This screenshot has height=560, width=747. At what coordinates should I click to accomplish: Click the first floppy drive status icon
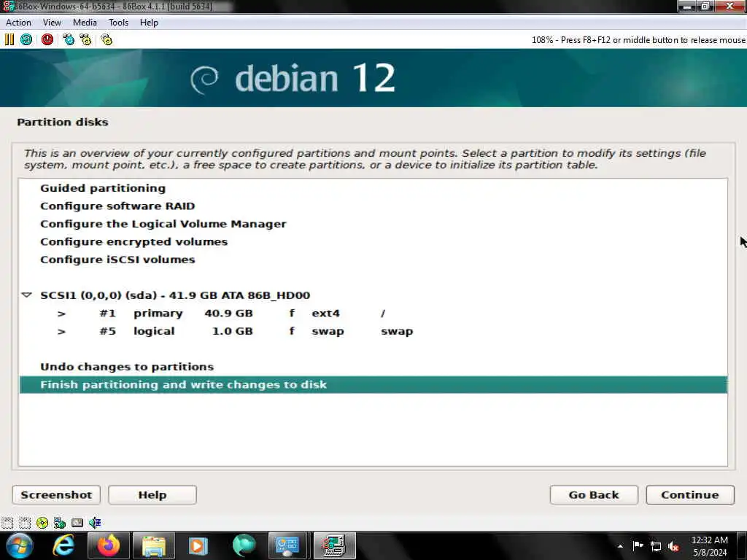pyautogui.click(x=7, y=523)
